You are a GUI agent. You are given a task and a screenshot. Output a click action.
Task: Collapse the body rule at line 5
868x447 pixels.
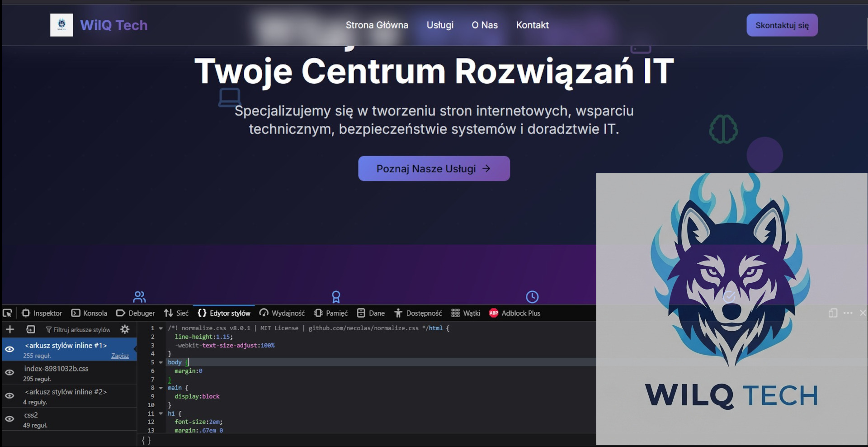(161, 362)
